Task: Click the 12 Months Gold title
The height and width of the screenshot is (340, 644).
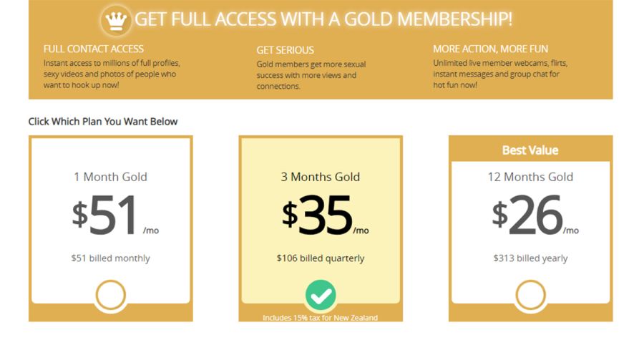Action: click(530, 177)
